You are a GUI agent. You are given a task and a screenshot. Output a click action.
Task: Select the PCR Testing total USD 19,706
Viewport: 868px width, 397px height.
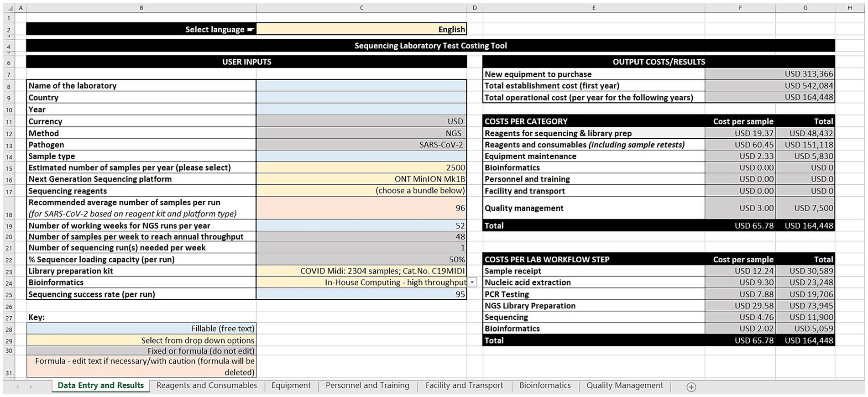[x=805, y=294]
